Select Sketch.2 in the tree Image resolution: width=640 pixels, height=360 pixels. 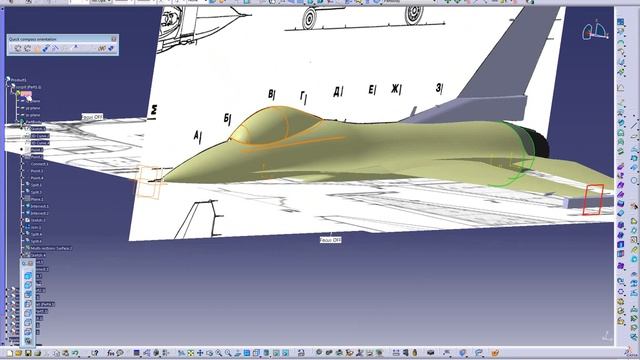point(38,220)
